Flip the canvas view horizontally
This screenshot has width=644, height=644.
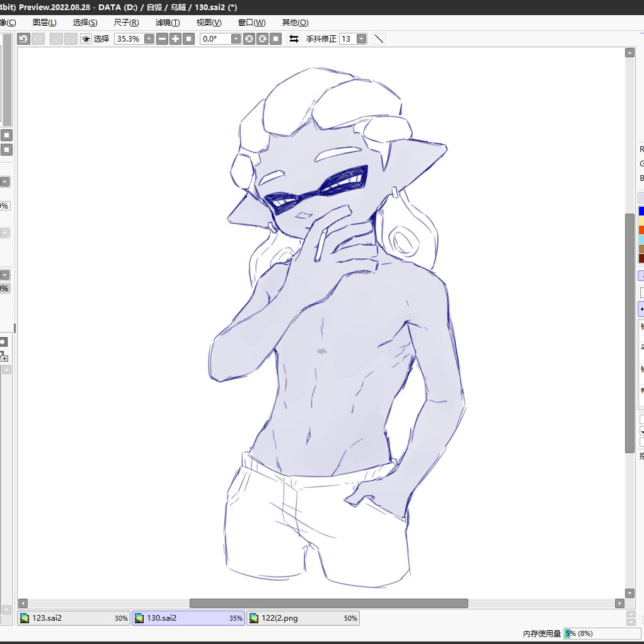coord(294,38)
